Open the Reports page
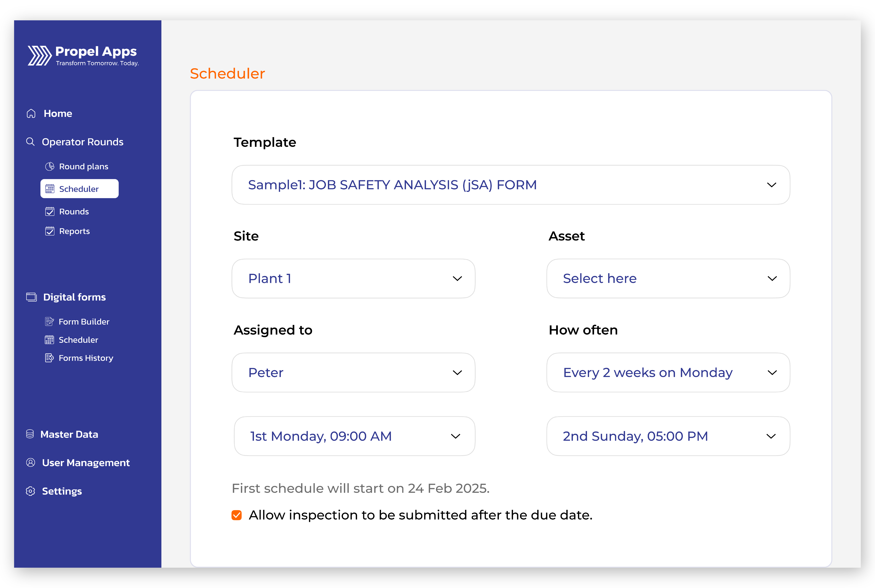Viewport: 875px width, 588px height. pyautogui.click(x=74, y=231)
